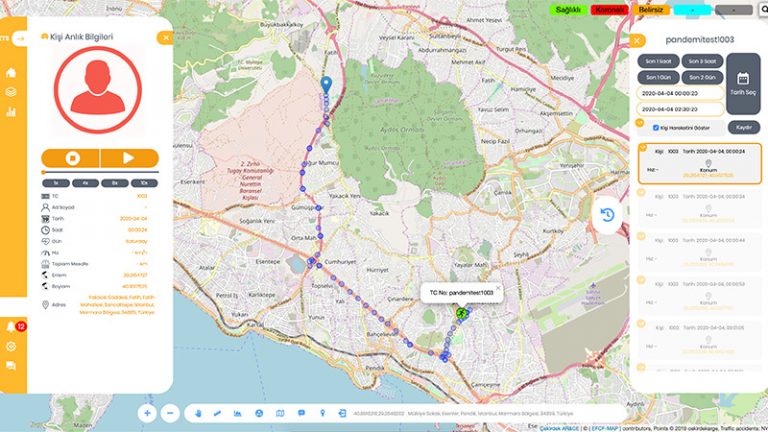Click the Adres pin icon in info panel
Viewport: 768px width, 432px height.
(x=45, y=305)
